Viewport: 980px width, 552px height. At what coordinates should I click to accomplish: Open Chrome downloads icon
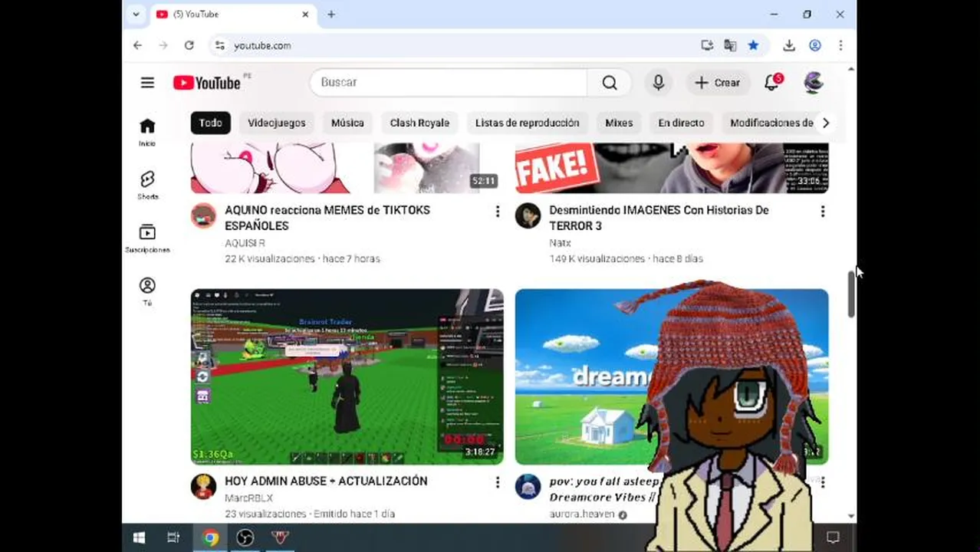pos(788,46)
